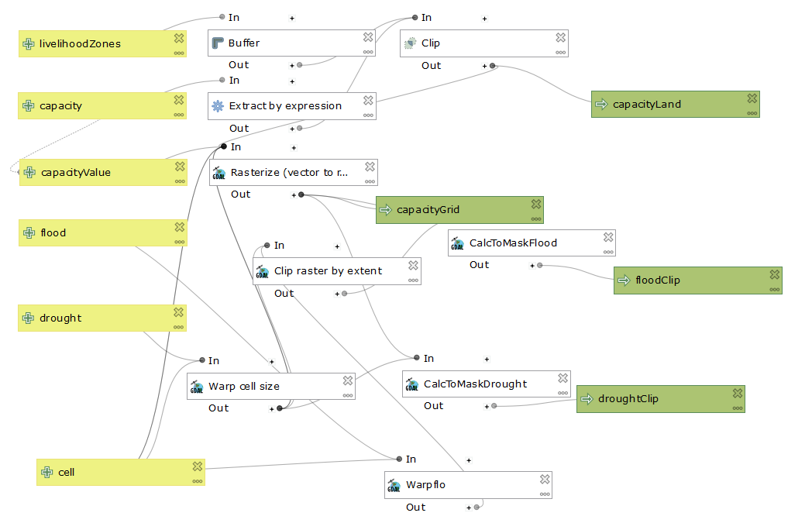Viewport: 812px width, 530px height.
Task: Click the Clip algorithm icon
Action: 410,43
